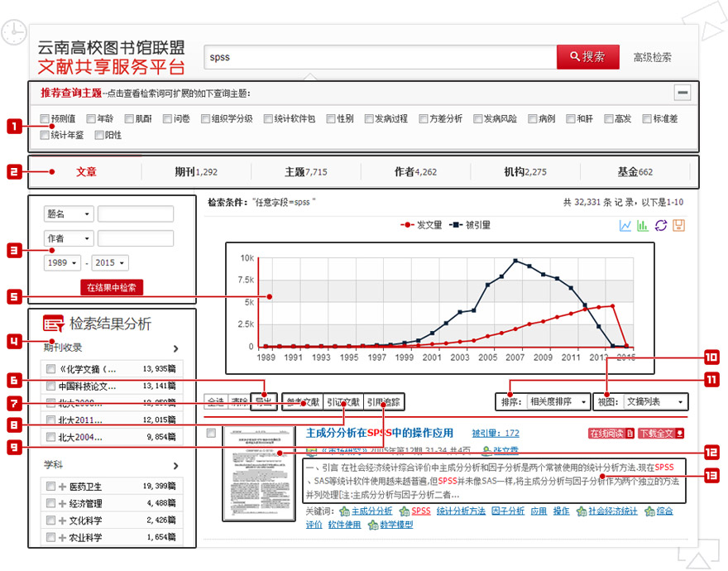Select the first search result checkbox
Image resolution: width=728 pixels, height=571 pixels.
212,433
